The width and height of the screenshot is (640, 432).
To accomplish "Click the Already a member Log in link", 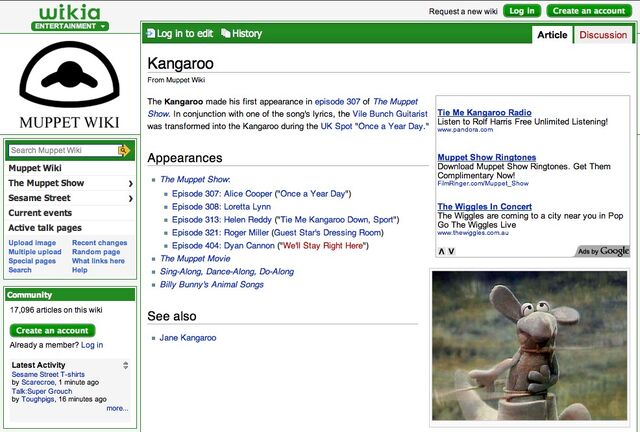I will tap(92, 345).
